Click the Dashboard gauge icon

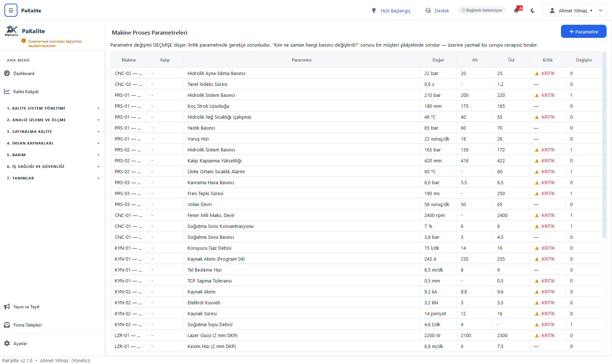tap(7, 73)
